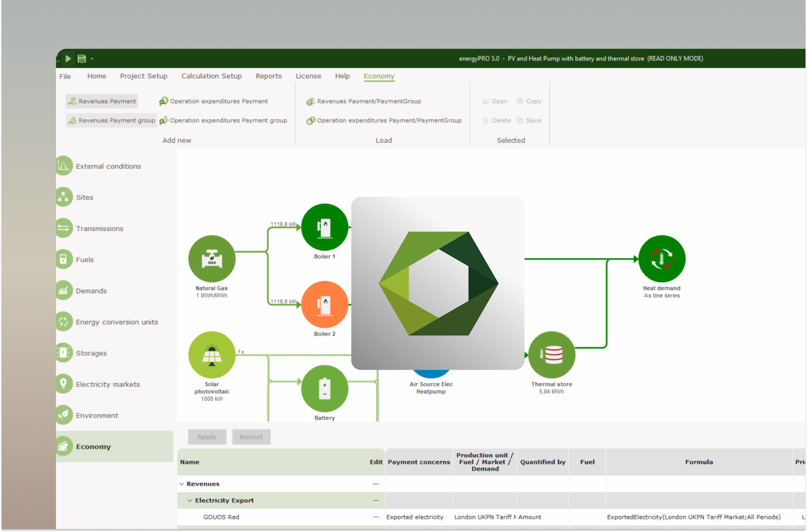Select the Economy sidebar section
807x532 pixels.
pyautogui.click(x=115, y=447)
